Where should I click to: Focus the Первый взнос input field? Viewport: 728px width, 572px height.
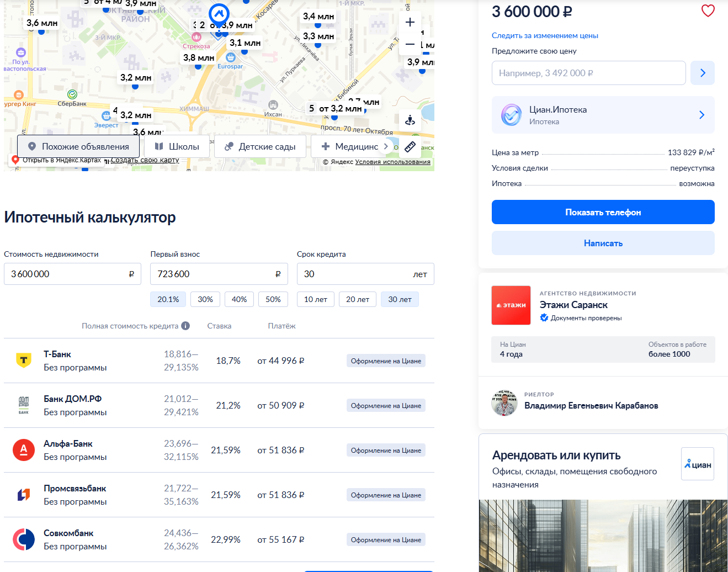click(x=219, y=274)
